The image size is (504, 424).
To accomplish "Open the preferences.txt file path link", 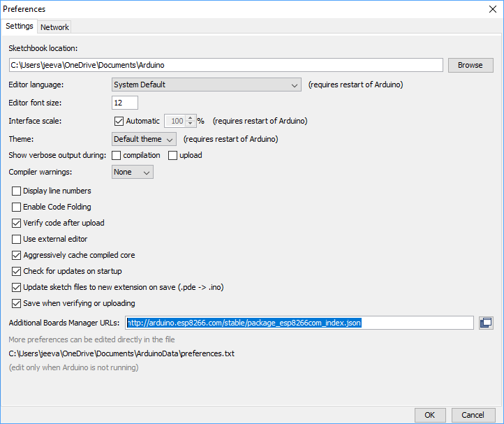I will tap(121, 353).
